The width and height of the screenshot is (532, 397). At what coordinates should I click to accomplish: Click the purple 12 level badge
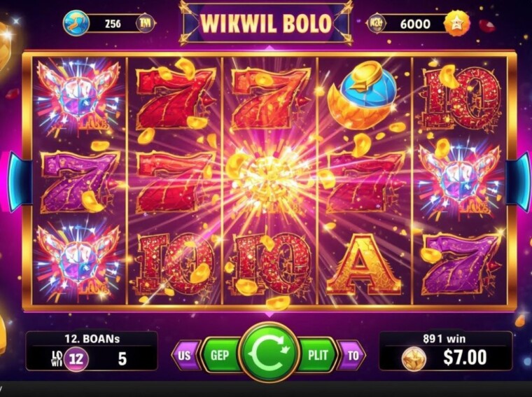(76, 358)
